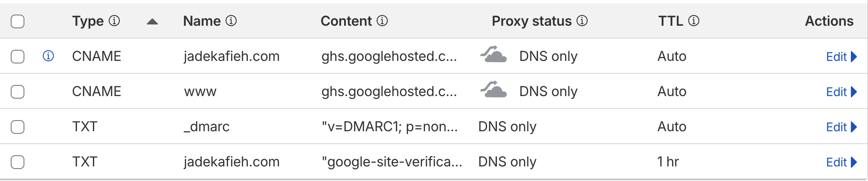Sort records by the Name column header
868x181 pixels.
(202, 21)
